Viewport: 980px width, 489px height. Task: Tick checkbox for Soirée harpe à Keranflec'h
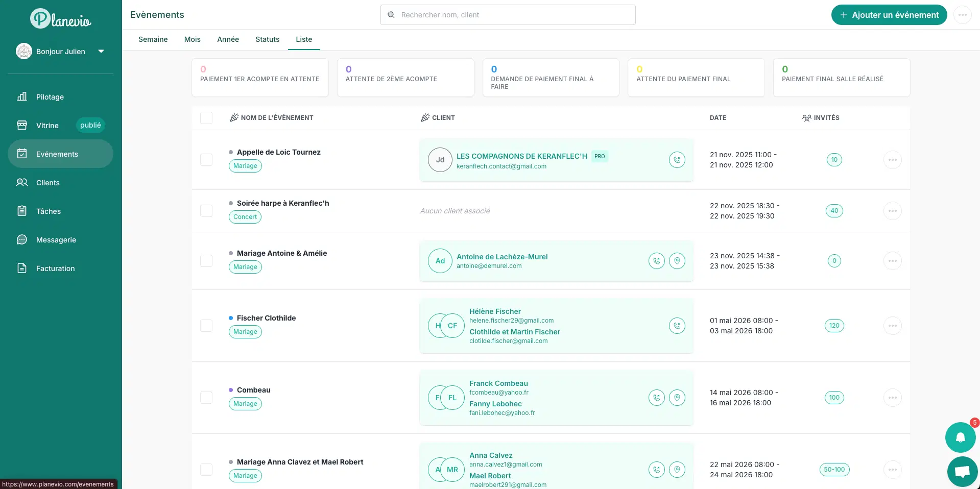pyautogui.click(x=206, y=211)
